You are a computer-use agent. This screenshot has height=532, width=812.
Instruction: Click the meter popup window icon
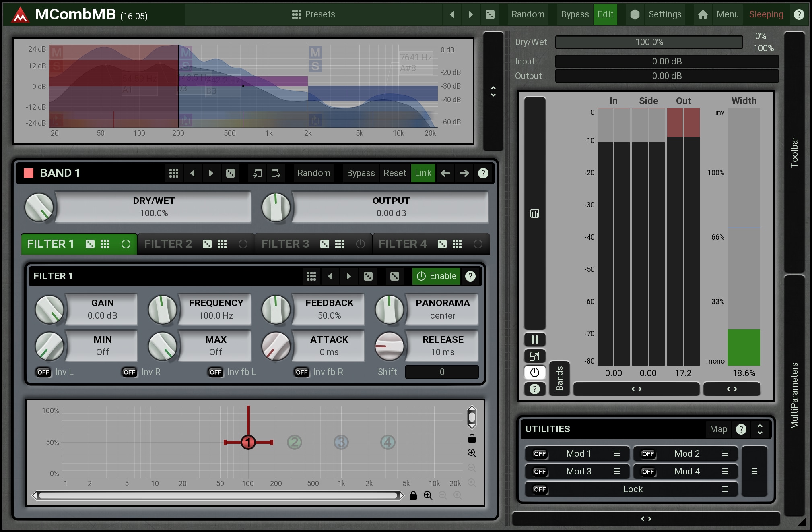pyautogui.click(x=534, y=356)
